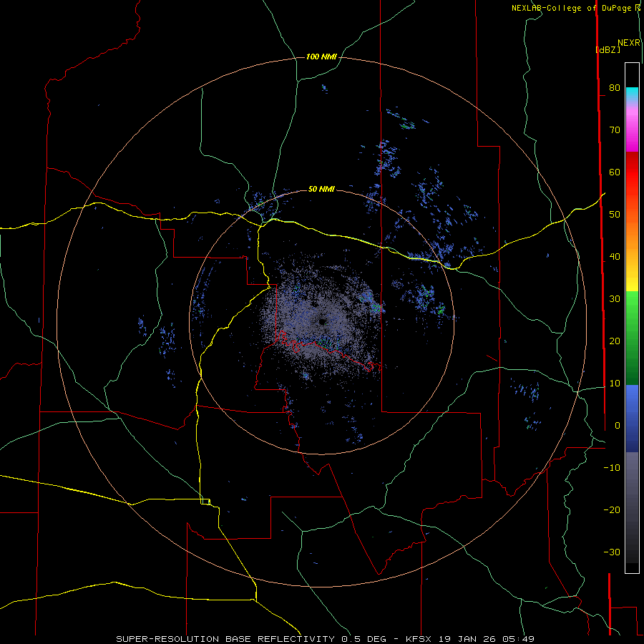
Task: Click the "-20" tick label on the dBZ scale
Action: click(x=612, y=510)
